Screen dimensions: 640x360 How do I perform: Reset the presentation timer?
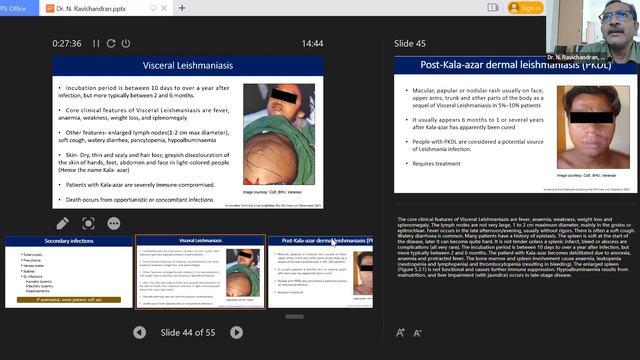click(111, 43)
